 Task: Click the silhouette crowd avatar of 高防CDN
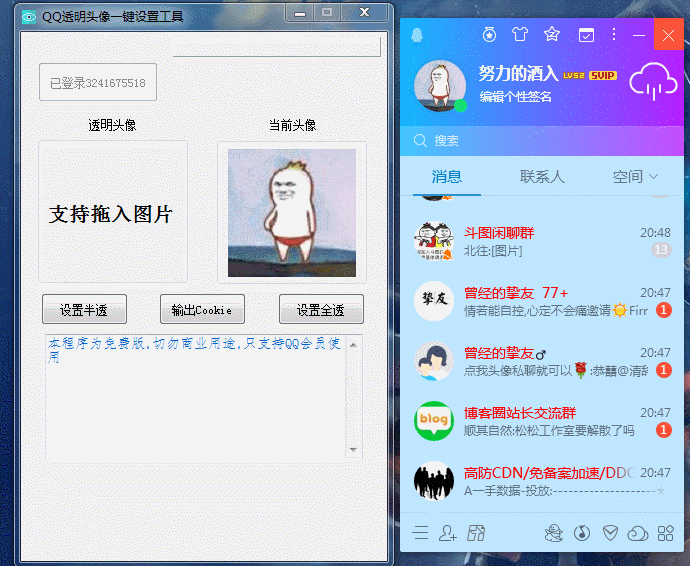[434, 481]
